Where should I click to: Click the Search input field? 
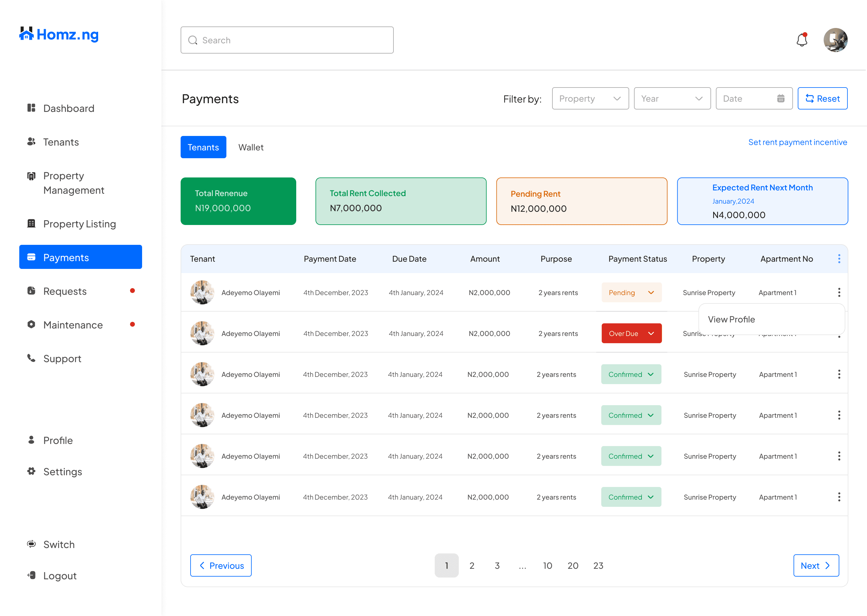[287, 40]
